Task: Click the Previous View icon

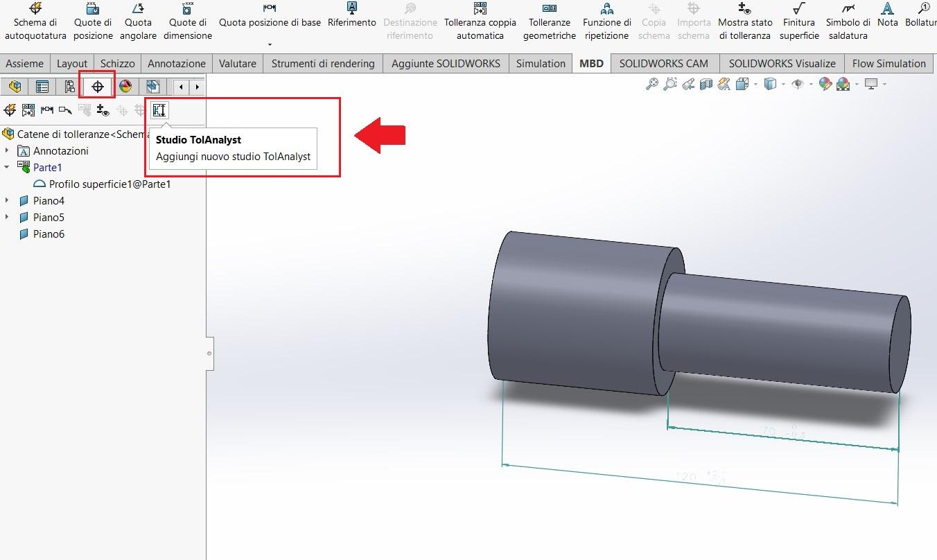Action: coord(688,85)
